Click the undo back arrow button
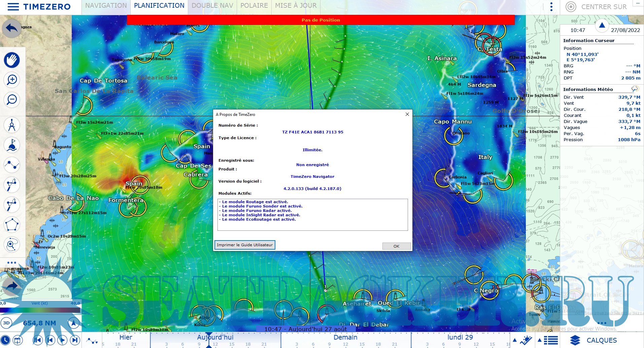This screenshot has height=348, width=644. 11,28
